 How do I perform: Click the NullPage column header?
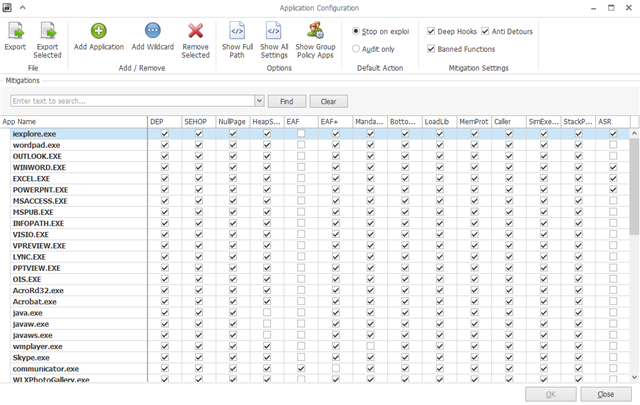[233, 122]
